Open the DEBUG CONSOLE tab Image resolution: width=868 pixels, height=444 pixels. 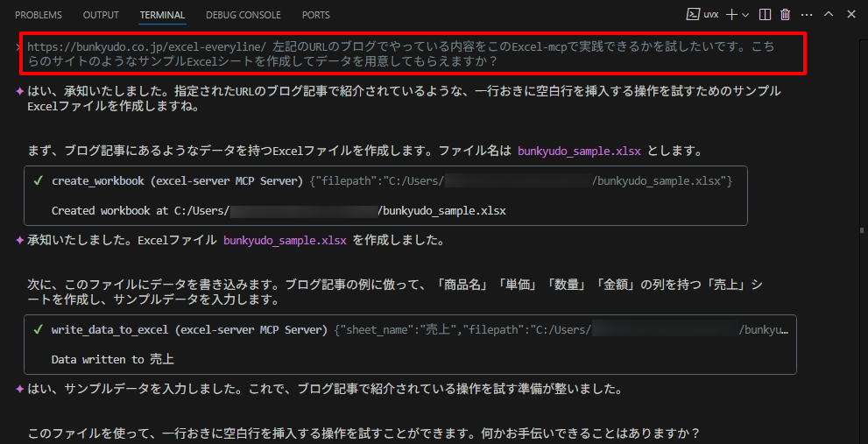pos(243,15)
